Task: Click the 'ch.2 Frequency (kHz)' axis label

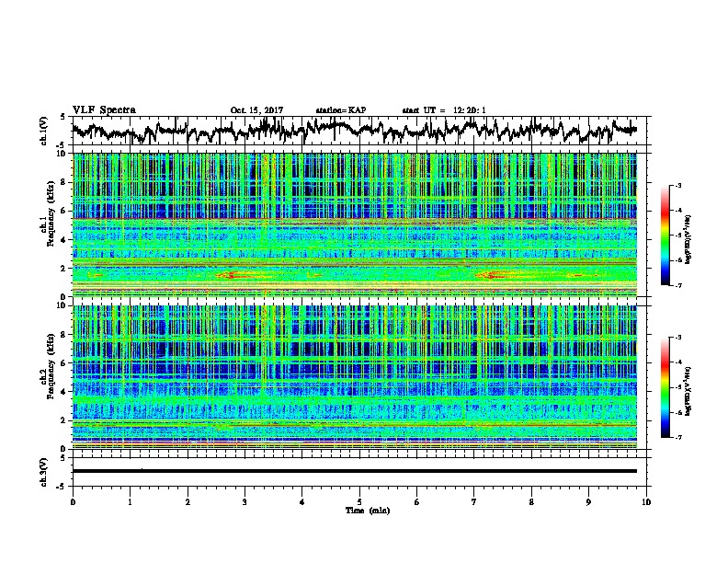Action: (47, 366)
